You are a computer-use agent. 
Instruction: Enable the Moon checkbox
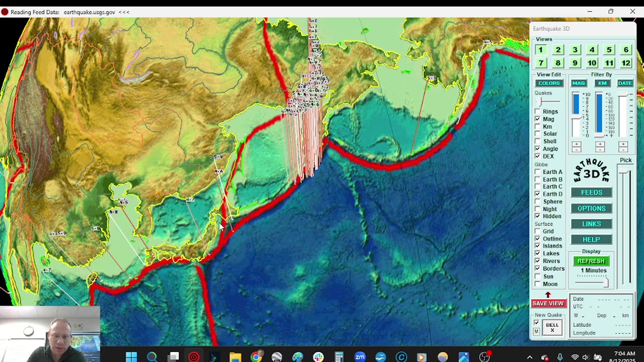click(537, 284)
